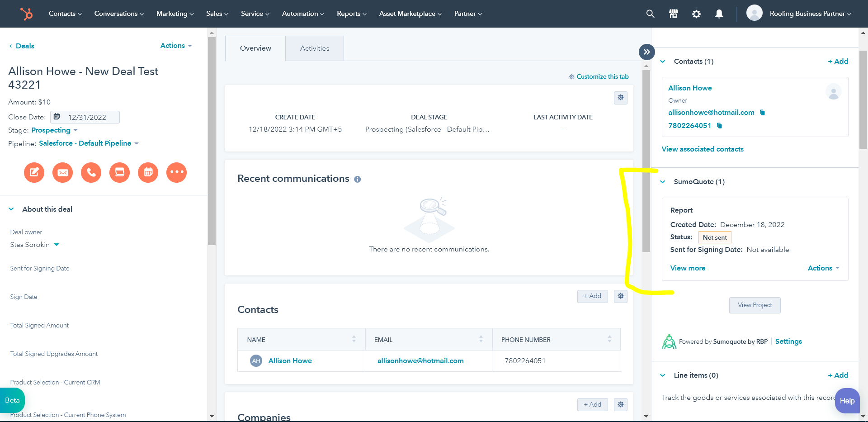The image size is (868, 422).
Task: Open the Conversations menu
Action: point(119,14)
